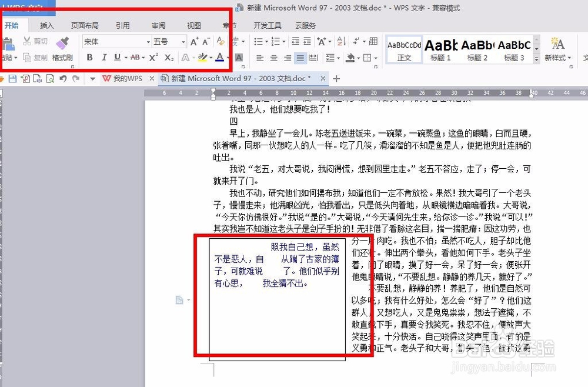Apply yellow text highlight color
This screenshot has width=588, height=387.
[203, 57]
